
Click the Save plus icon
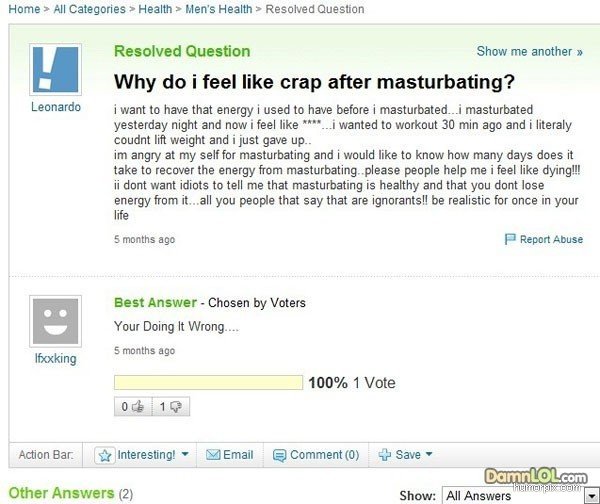pos(384,455)
